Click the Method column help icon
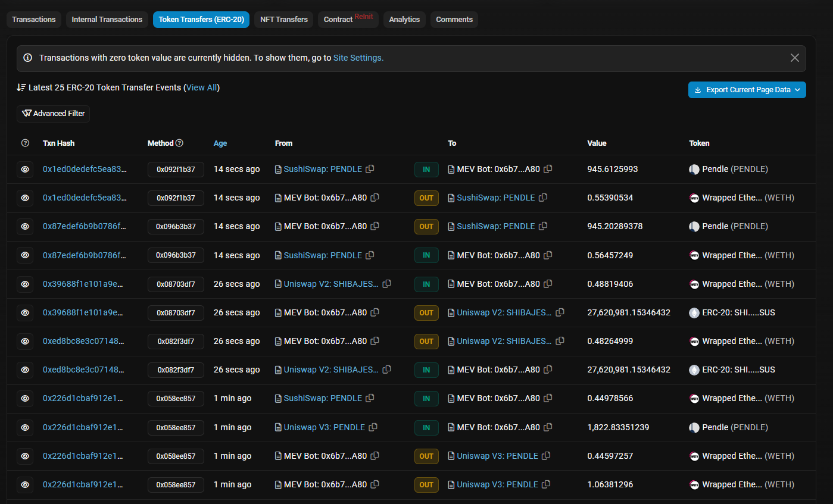This screenshot has height=504, width=833. click(x=179, y=143)
